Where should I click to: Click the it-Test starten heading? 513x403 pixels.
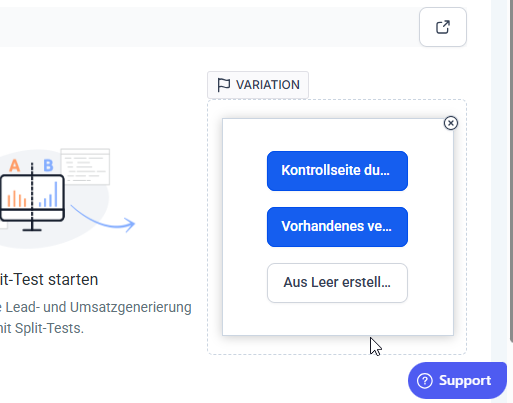point(49,279)
